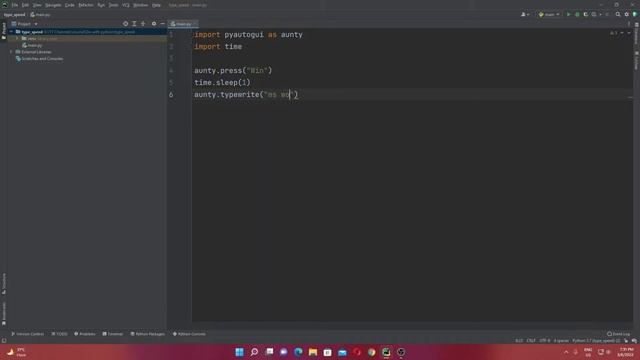The height and width of the screenshot is (360, 640).
Task: Run the main configuration with the green play button
Action: (568, 14)
